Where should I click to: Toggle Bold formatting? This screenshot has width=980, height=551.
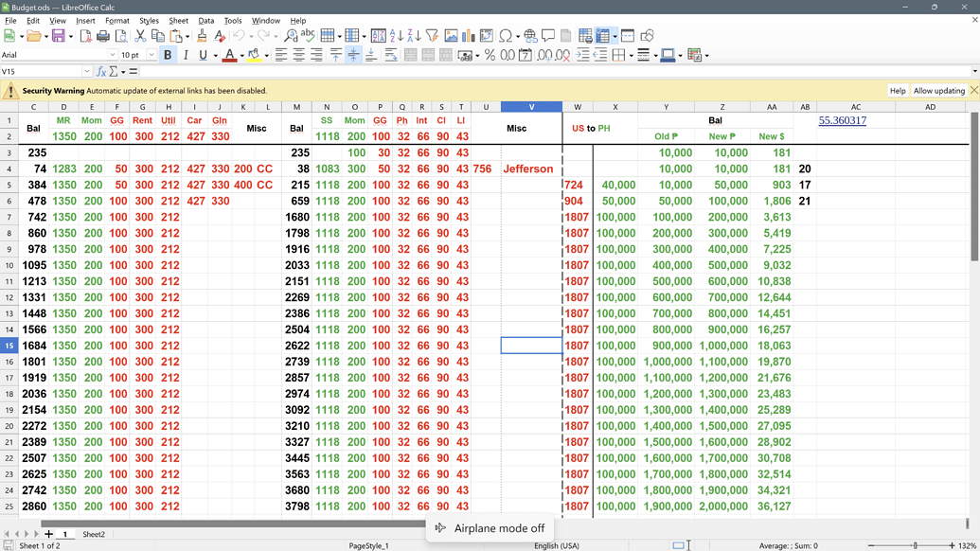(168, 56)
